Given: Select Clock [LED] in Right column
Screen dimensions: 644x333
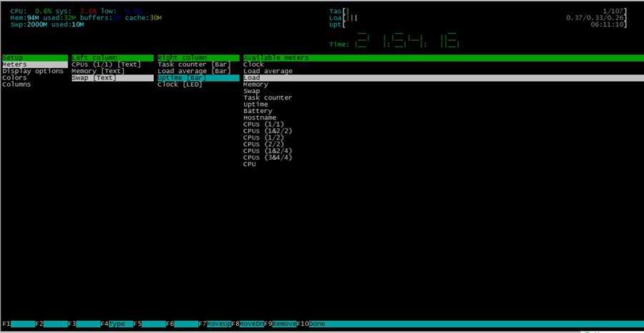Looking at the screenshot, I should coord(180,85).
